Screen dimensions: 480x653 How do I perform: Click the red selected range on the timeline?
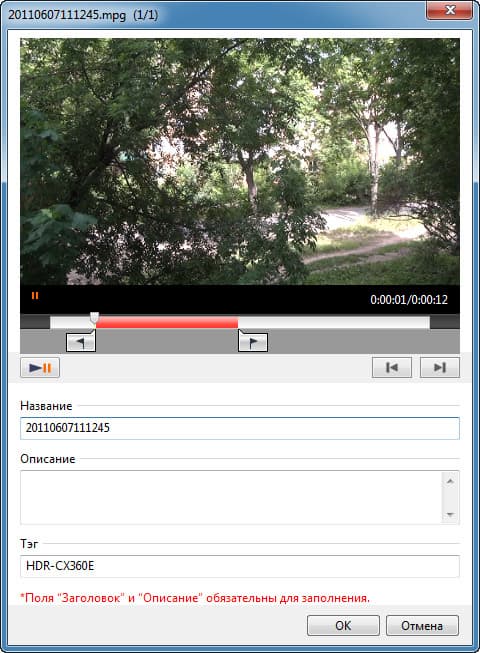pyautogui.click(x=167, y=322)
